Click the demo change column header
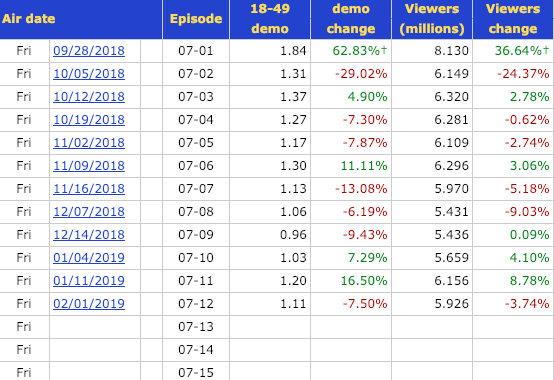Screen dimensions: 554x380 point(351,19)
